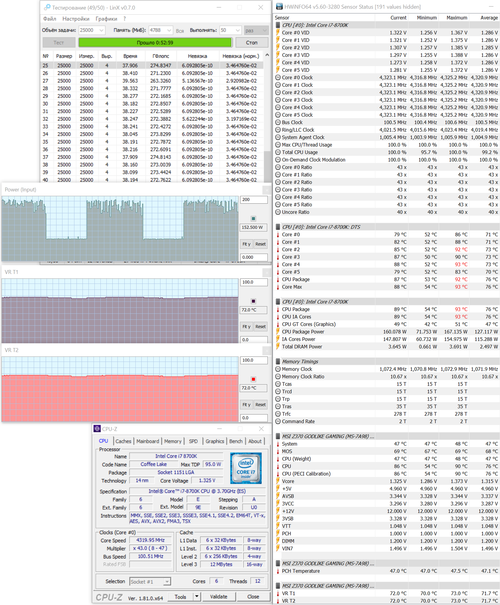Open the Объём задачи dropdown showing 25000
Image resolution: width=500 pixels, height=605 pixels.
[92, 30]
